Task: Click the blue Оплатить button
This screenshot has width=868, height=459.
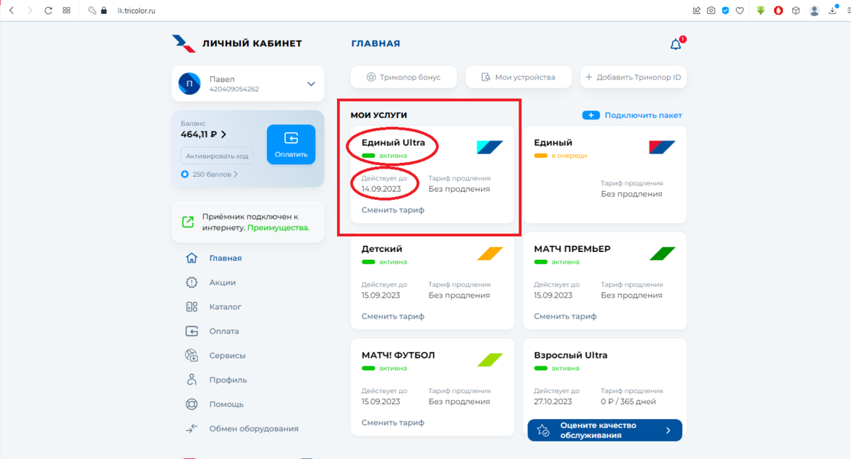Action: [x=291, y=145]
